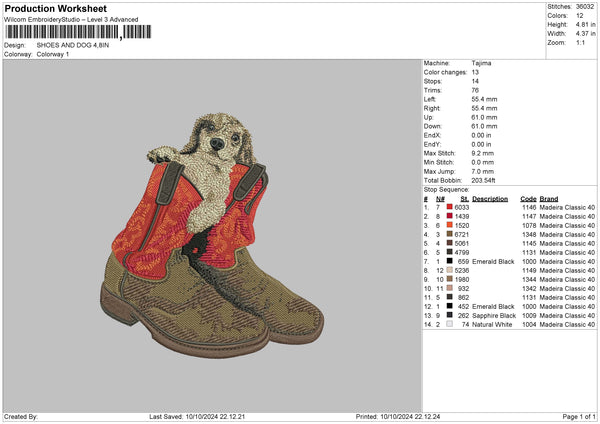Pick the Natural White color swatch
Image resolution: width=600 pixels, height=424 pixels.
[450, 324]
